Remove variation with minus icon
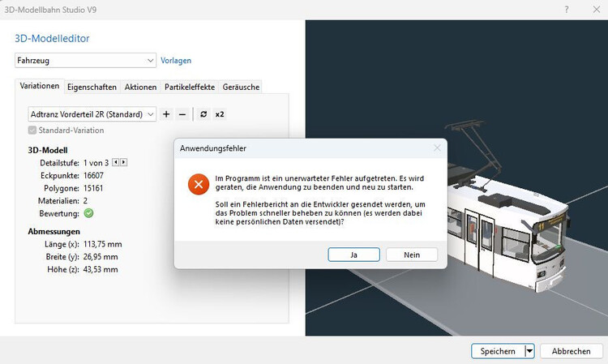The image size is (608, 364). click(x=182, y=114)
